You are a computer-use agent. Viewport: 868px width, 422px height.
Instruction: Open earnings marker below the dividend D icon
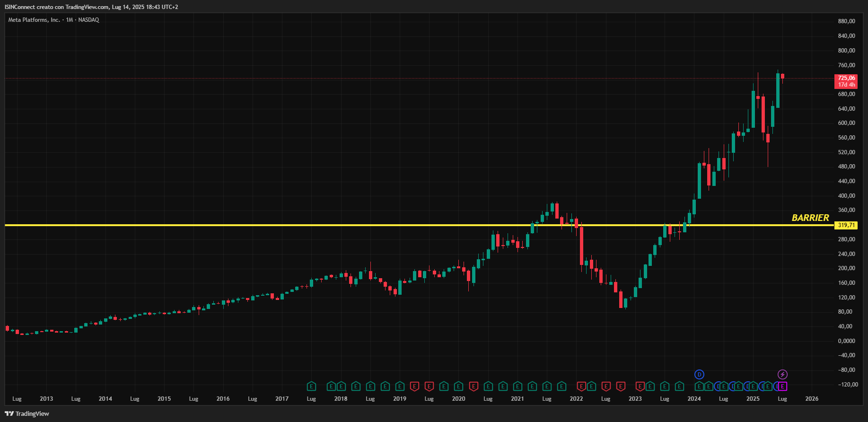699,387
